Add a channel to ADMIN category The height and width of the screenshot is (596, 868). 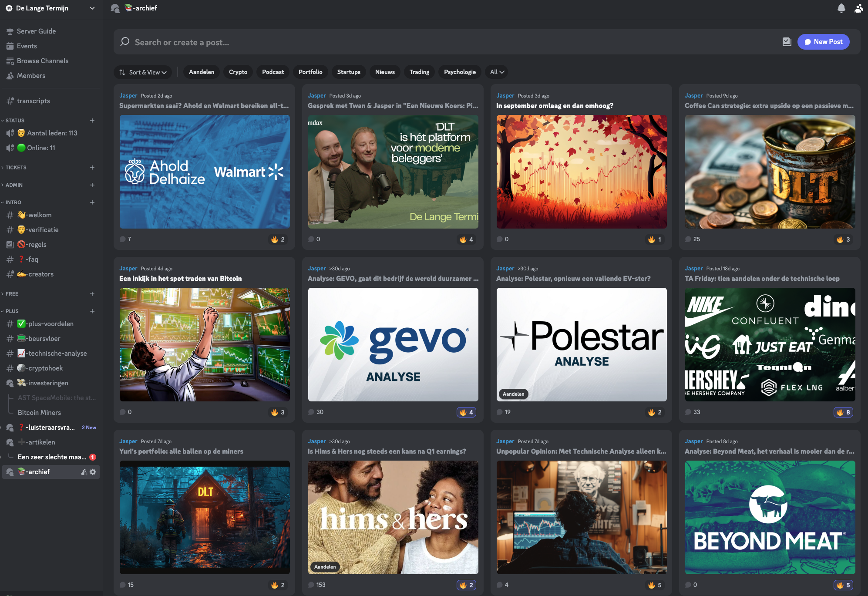coord(92,185)
